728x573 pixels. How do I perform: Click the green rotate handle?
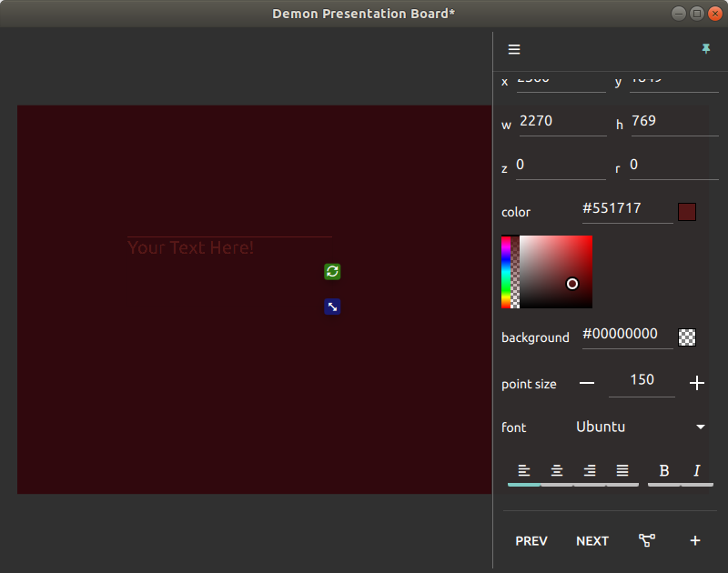click(332, 272)
